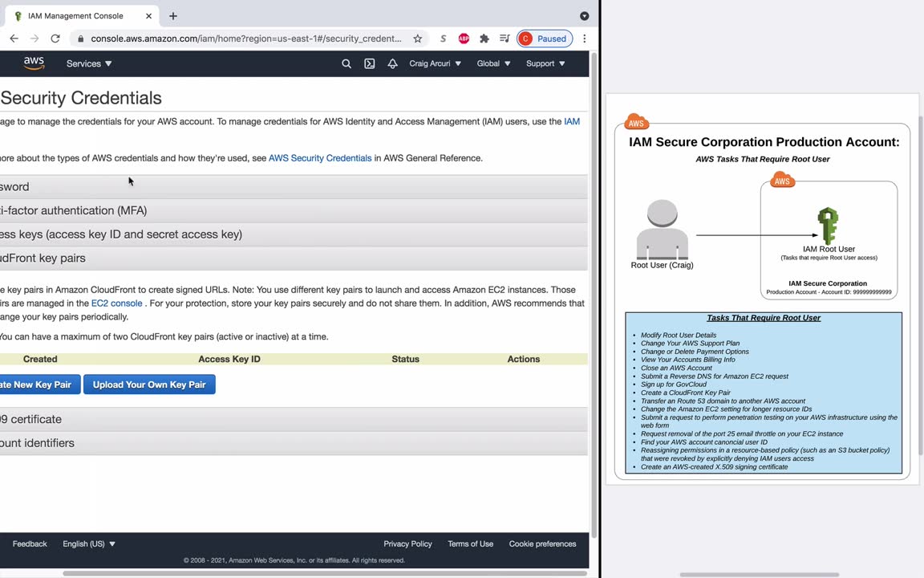Click the S extension icon in toolbar
The height and width of the screenshot is (578, 924).
click(443, 39)
